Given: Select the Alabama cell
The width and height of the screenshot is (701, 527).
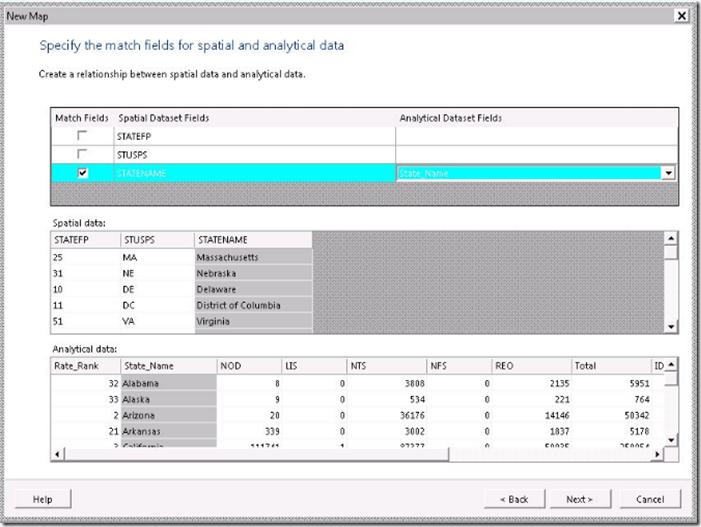Looking at the screenshot, I should pyautogui.click(x=169, y=384).
